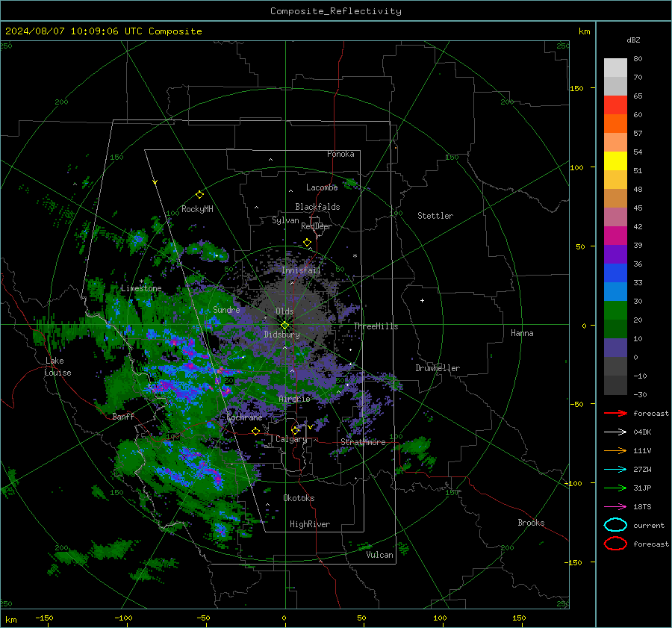
Task: Click the white 04DK arrow icon
Action: [615, 432]
